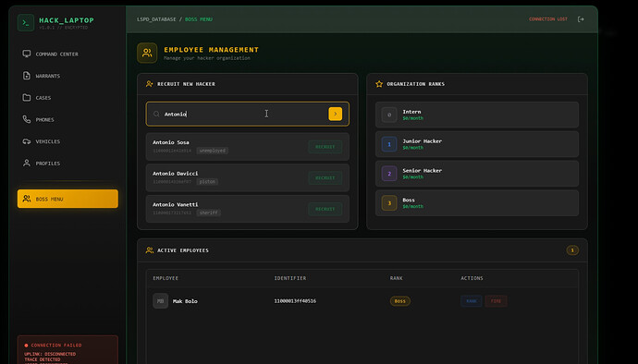The image size is (638, 364).
Task: Click the Cases folder icon
Action: point(27,98)
